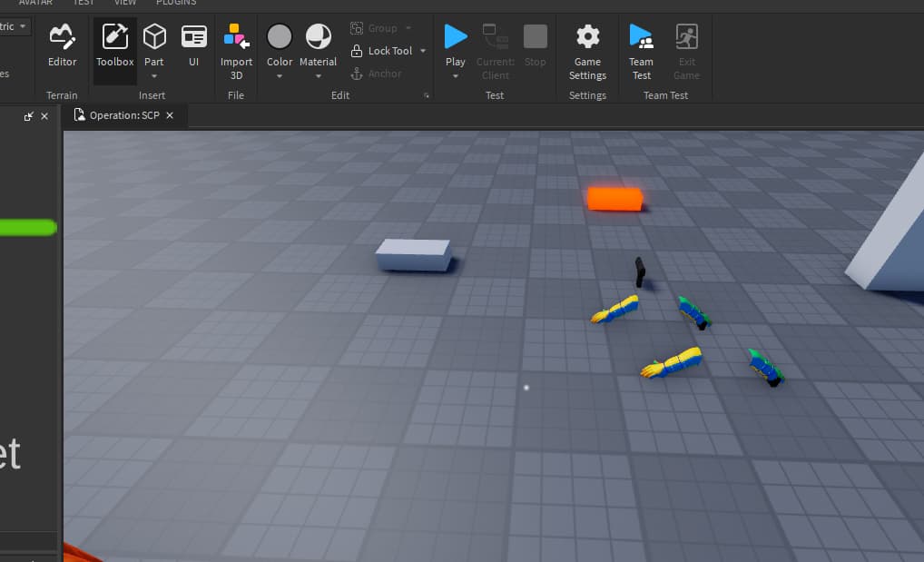924x562 pixels.
Task: Close the Operation: SCP tab
Action: coord(170,116)
